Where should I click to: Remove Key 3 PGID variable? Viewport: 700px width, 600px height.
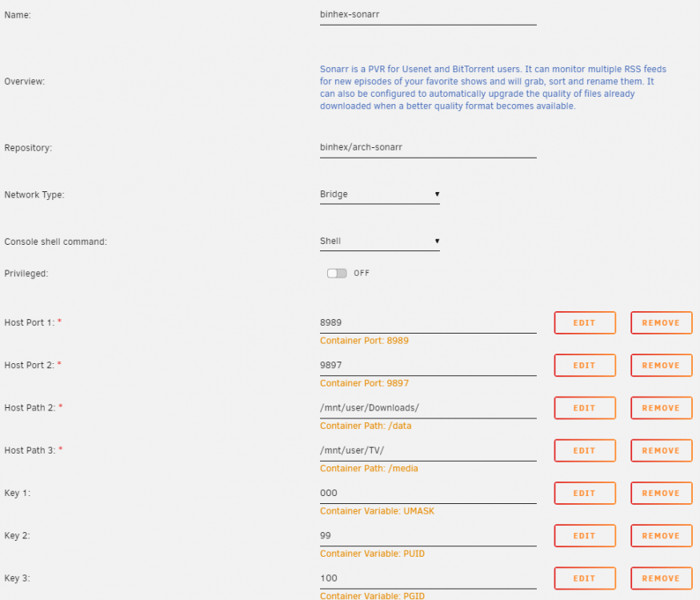tap(661, 578)
